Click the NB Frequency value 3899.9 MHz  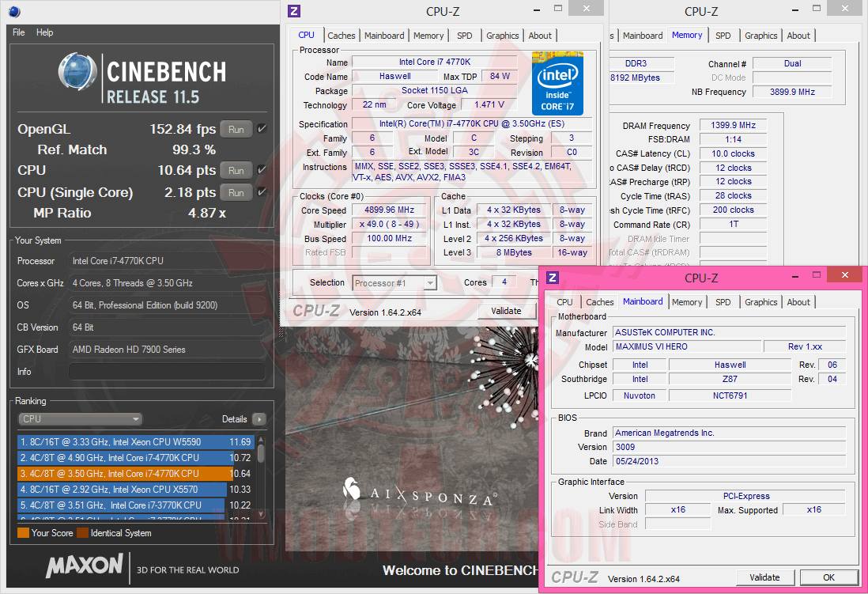792,92
